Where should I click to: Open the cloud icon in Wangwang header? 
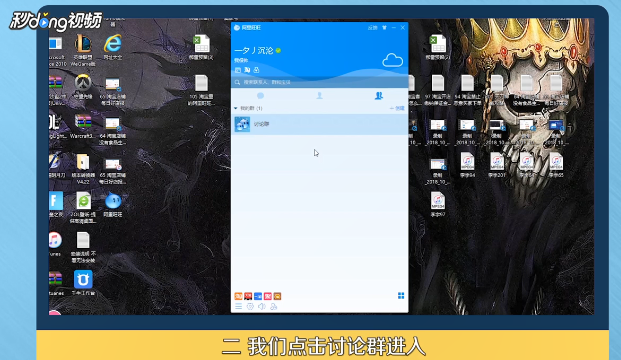392,61
